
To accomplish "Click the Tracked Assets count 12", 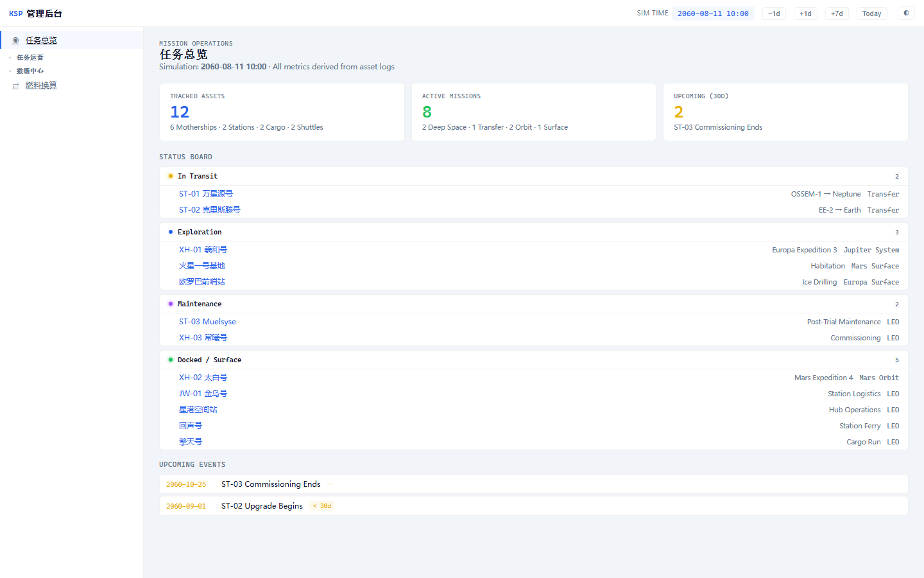I will [180, 112].
